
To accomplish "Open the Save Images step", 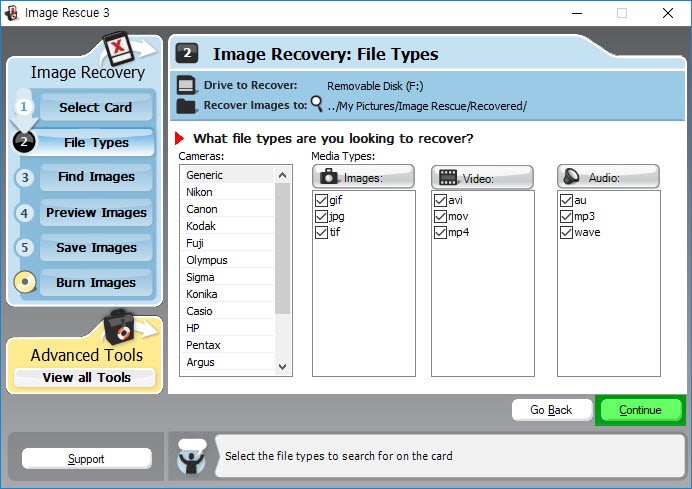I will [96, 248].
